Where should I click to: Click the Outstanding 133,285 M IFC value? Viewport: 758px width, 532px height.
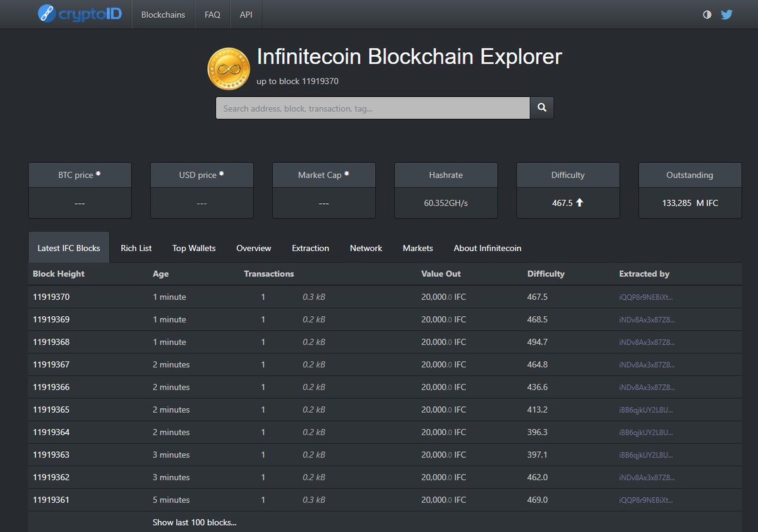pos(690,203)
